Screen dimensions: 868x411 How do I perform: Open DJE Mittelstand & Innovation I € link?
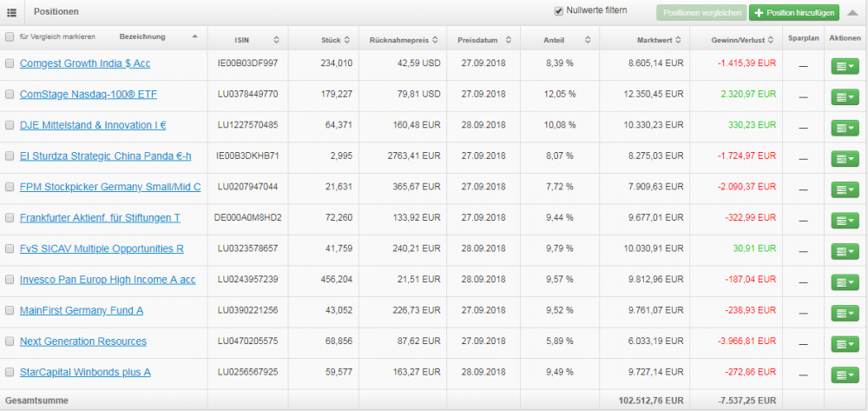[93, 126]
